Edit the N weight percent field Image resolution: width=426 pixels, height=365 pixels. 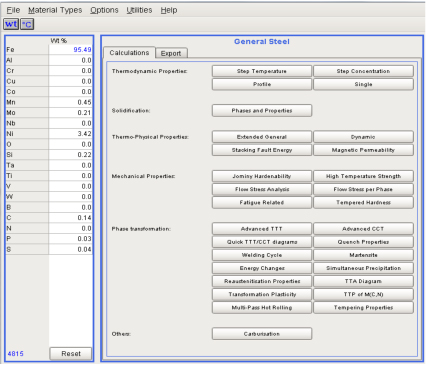click(70, 228)
